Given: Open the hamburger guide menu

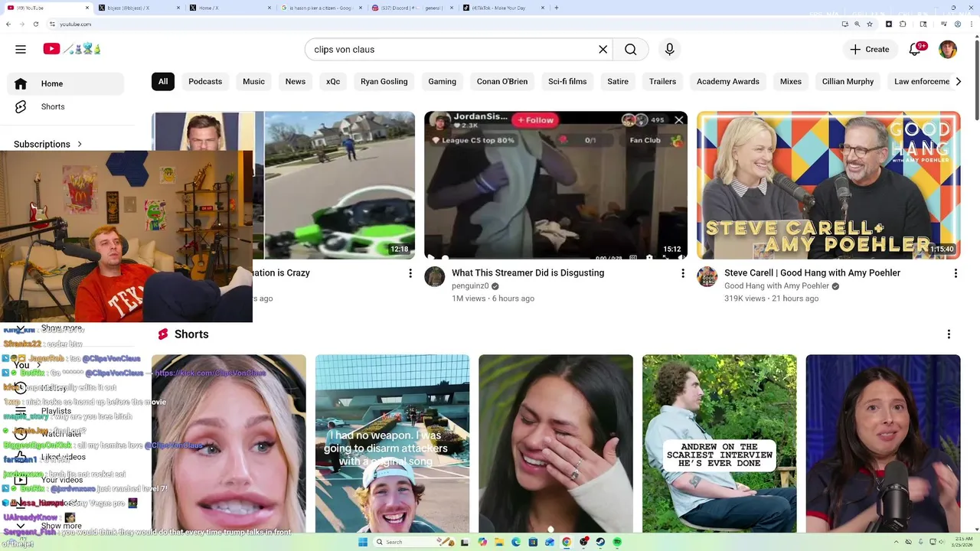Looking at the screenshot, I should pos(21,49).
